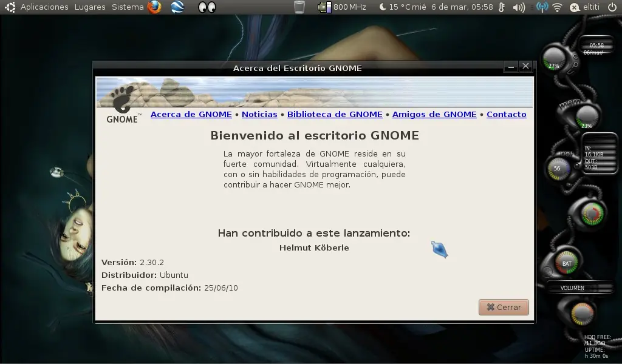Open the trash applet in the panel

click(299, 7)
